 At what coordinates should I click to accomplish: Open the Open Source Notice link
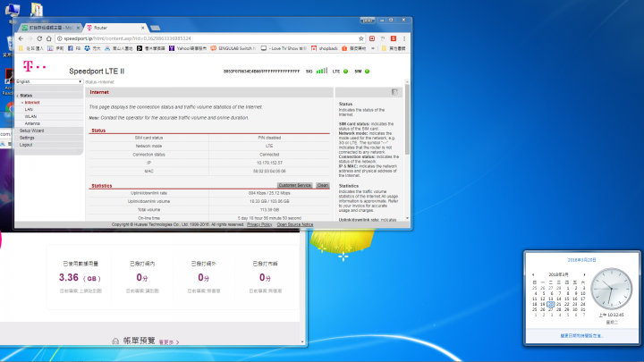click(295, 224)
